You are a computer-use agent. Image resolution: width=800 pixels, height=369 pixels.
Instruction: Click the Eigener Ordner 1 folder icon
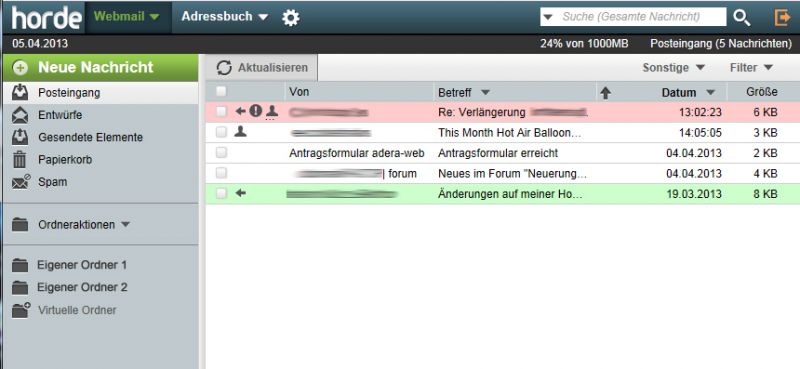[20, 265]
